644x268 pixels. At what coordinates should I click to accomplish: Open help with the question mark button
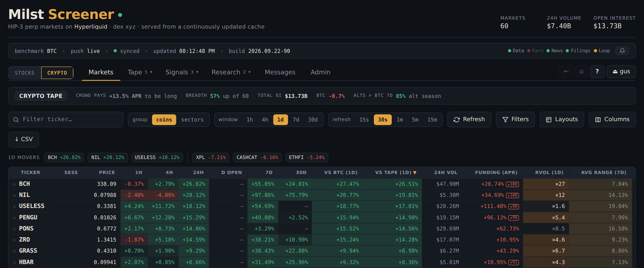[x=597, y=71]
